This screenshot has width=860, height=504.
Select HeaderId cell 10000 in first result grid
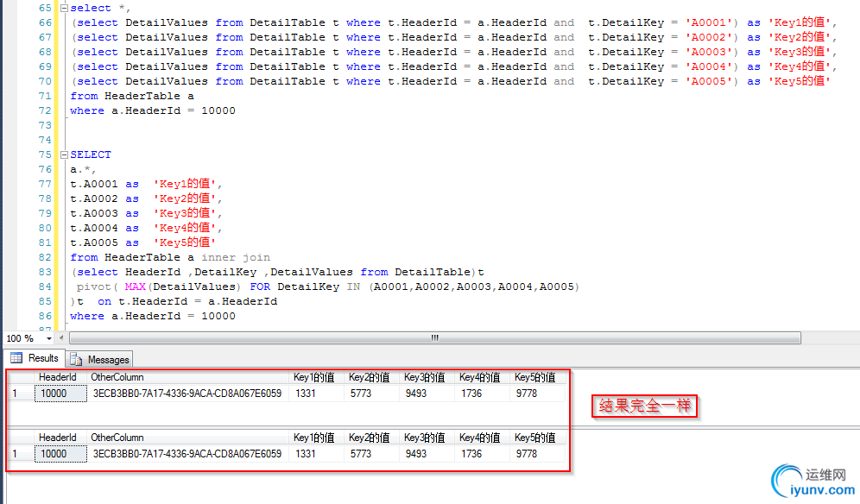pos(60,394)
